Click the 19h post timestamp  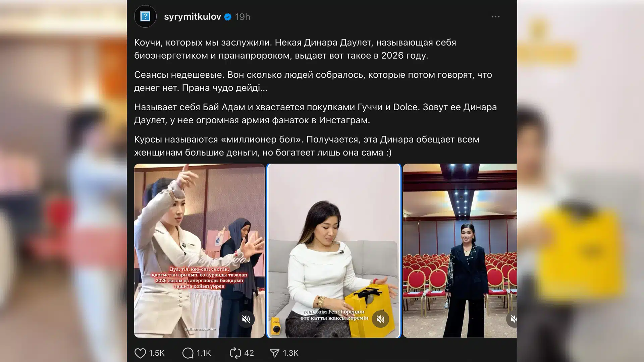pyautogui.click(x=243, y=17)
